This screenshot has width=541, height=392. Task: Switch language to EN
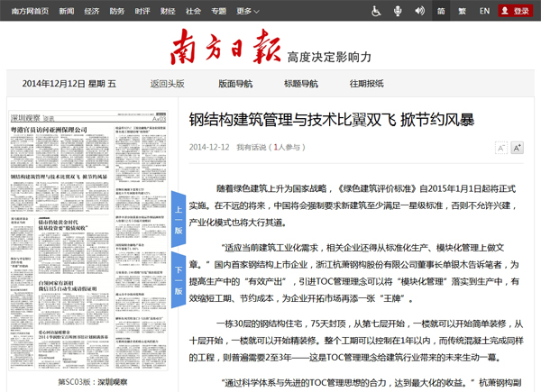coord(484,11)
